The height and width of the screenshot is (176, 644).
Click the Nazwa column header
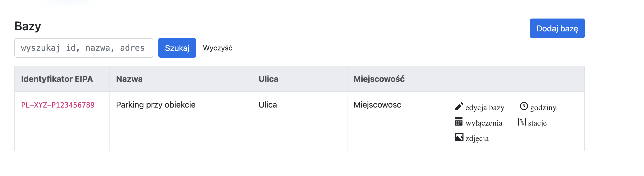point(129,79)
